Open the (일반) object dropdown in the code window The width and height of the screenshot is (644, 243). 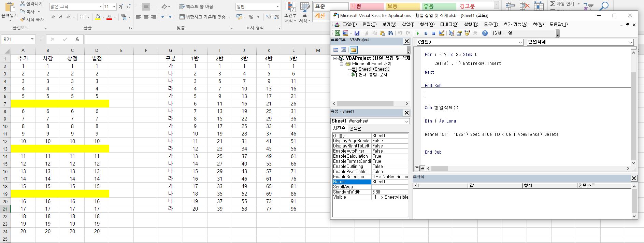click(x=520, y=42)
